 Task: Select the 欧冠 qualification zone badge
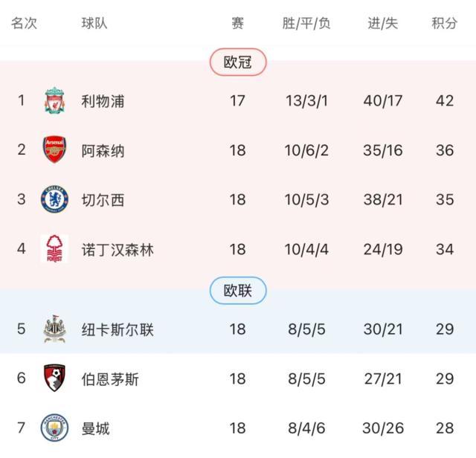[x=238, y=62]
